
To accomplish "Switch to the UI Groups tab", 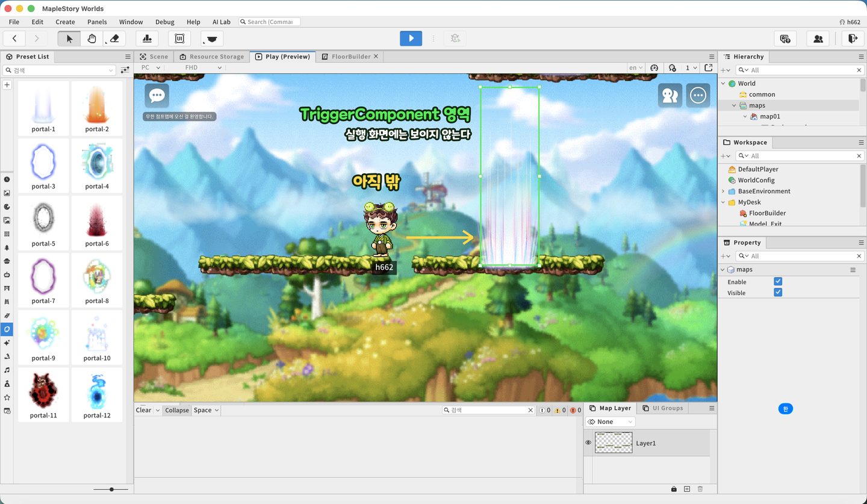I will click(x=662, y=408).
